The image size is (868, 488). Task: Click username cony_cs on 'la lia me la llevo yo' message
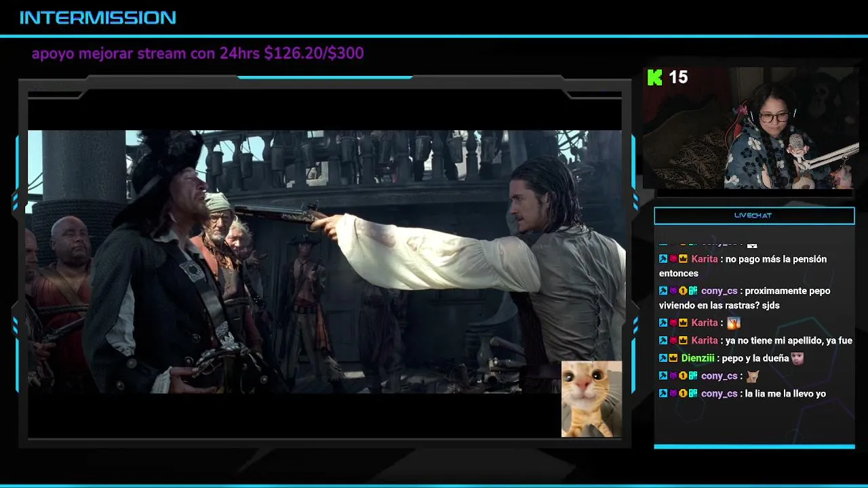(x=719, y=393)
